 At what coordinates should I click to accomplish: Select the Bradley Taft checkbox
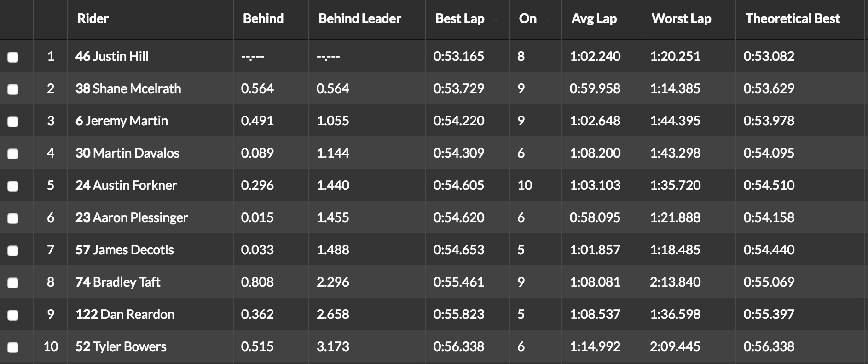[x=13, y=283]
